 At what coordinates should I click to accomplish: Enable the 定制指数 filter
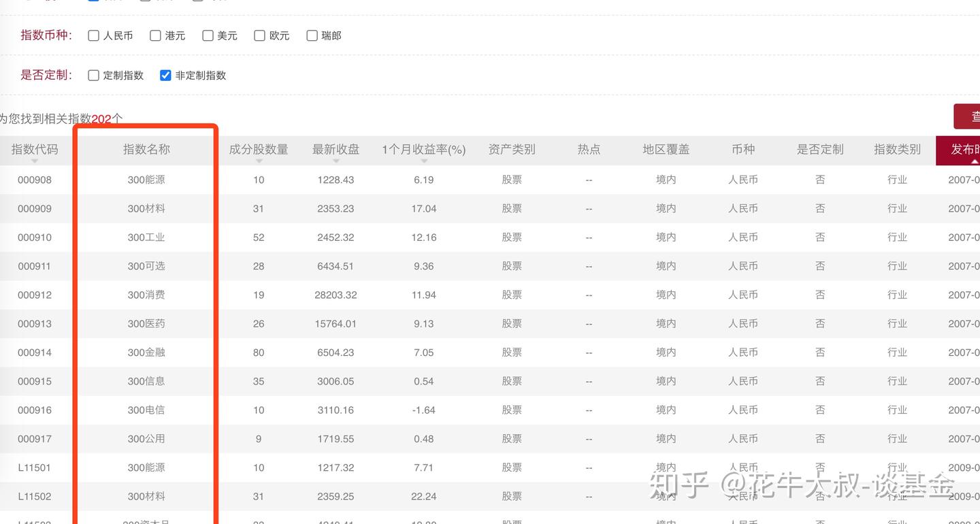[x=93, y=75]
